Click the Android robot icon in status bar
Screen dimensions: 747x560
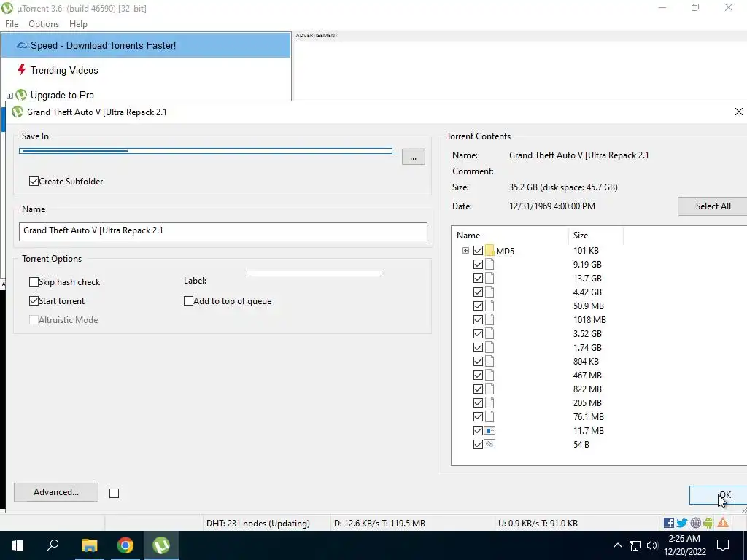coord(708,523)
